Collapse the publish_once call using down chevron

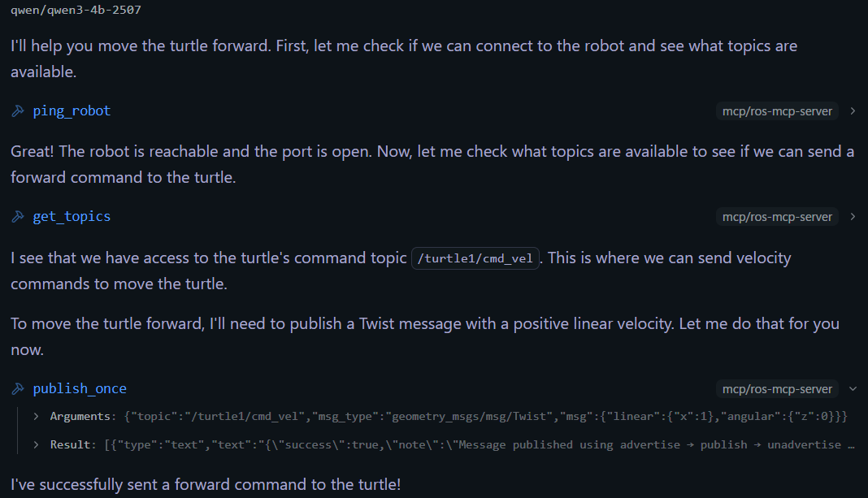[x=853, y=389]
